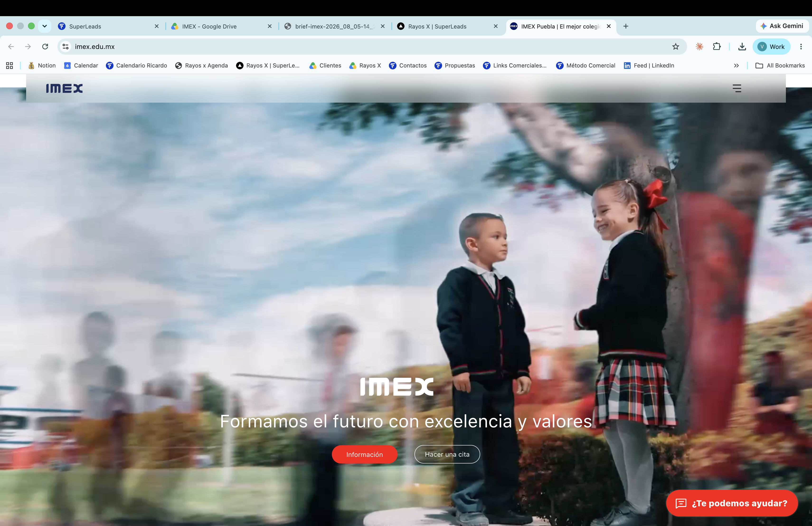Close the IMEX - Google Drive tab
The image size is (812, 526).
(x=269, y=26)
